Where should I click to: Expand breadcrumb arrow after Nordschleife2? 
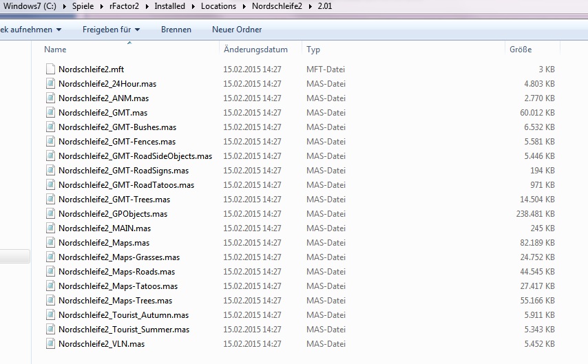click(310, 6)
